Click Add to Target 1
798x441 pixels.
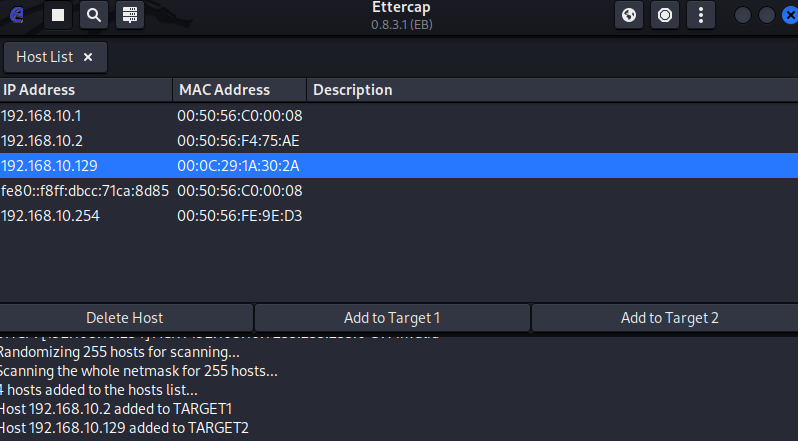click(x=392, y=318)
